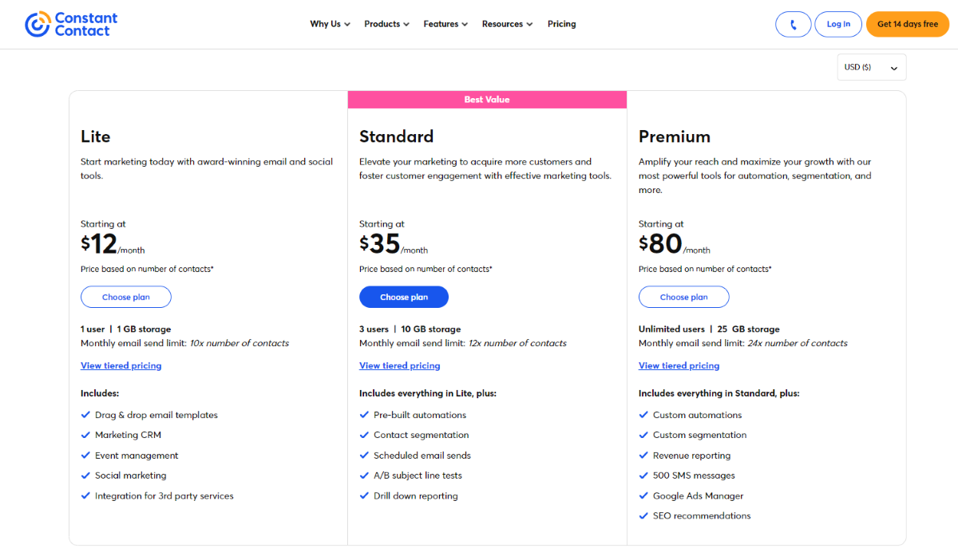This screenshot has width=958, height=560.
Task: Choose the Lite plan
Action: (x=125, y=297)
